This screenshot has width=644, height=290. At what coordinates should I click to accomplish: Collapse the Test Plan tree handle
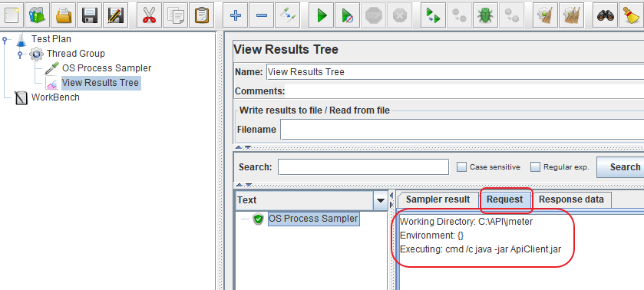(5, 40)
